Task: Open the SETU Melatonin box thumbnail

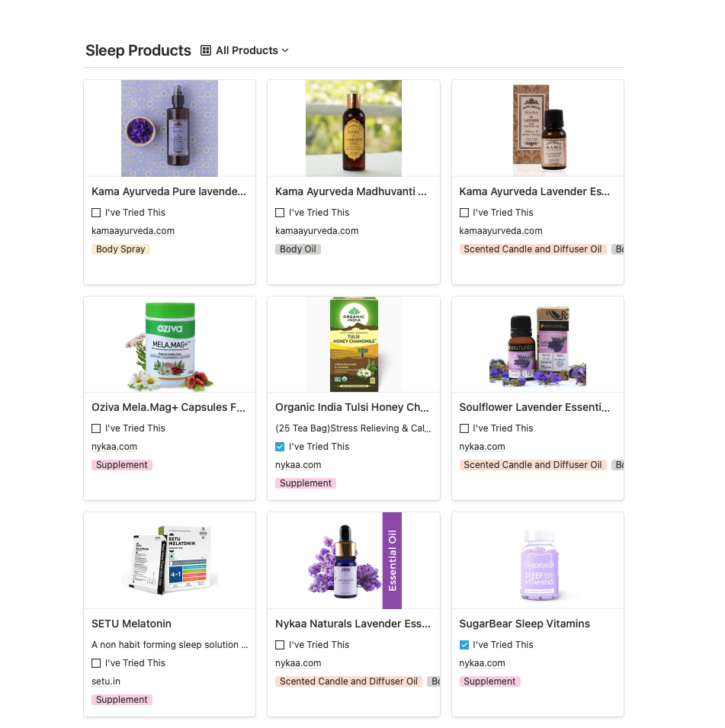Action: coord(169,560)
